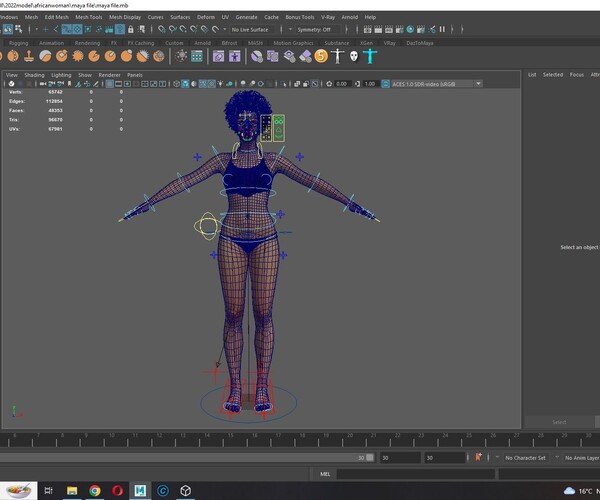The image size is (600, 500).
Task: Click the white skull mask shelf icon
Action: tap(354, 57)
